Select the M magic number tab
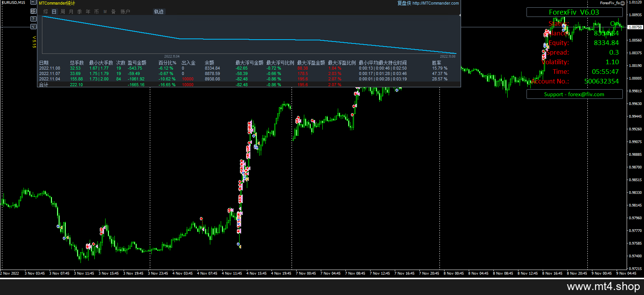Viewport: 644px width, 295px height. coord(105,12)
